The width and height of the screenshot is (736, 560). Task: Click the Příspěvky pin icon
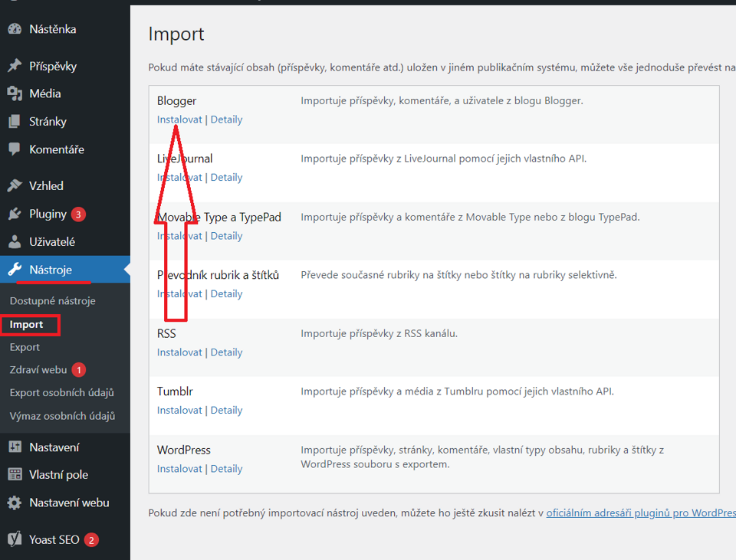[x=15, y=66]
